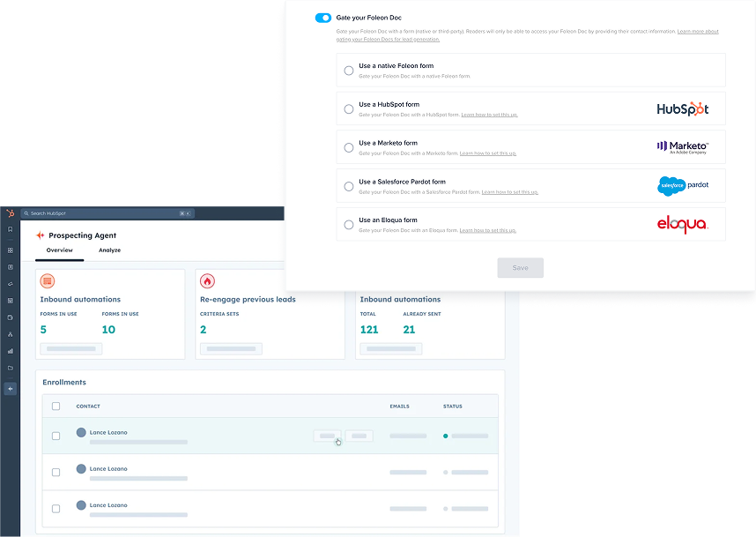
Task: Click the avatar in the highlighted Lance Lozano row
Action: [x=81, y=432]
